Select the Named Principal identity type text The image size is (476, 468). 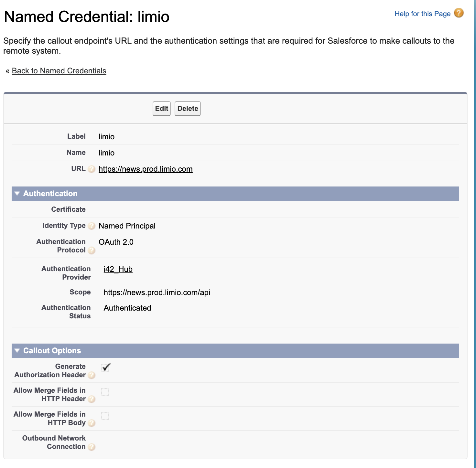[127, 226]
